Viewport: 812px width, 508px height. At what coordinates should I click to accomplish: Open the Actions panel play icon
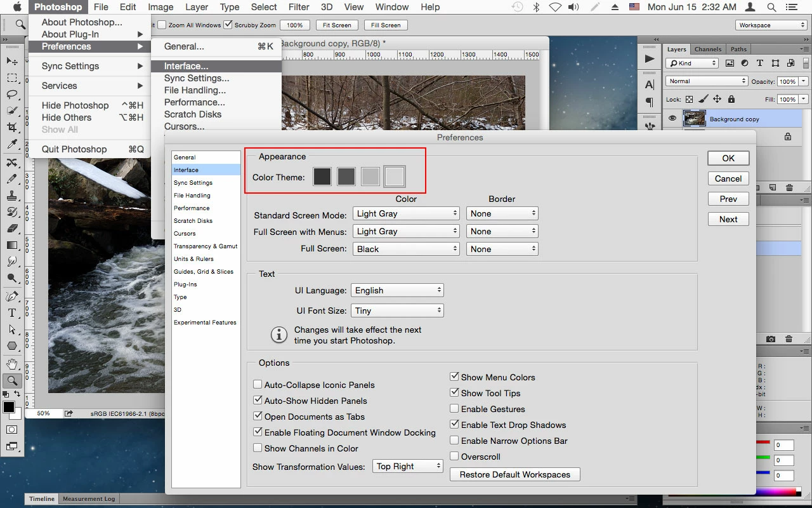click(x=650, y=59)
